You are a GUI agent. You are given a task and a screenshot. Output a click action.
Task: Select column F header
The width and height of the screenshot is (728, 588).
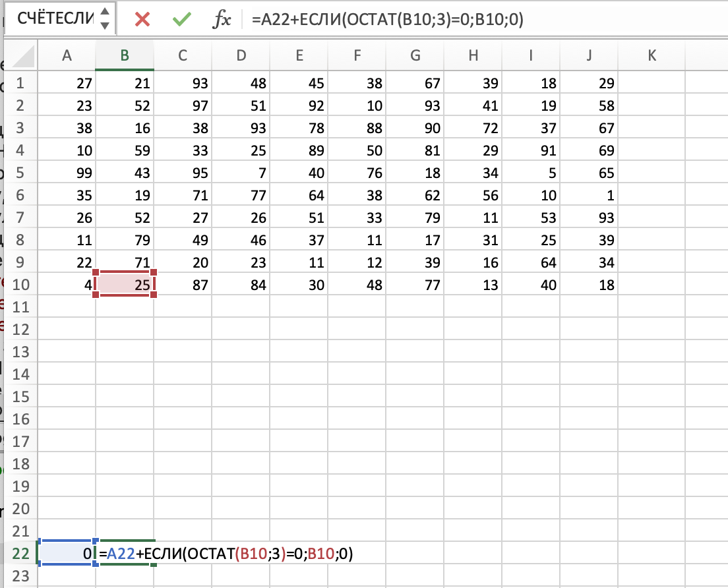tap(357, 56)
